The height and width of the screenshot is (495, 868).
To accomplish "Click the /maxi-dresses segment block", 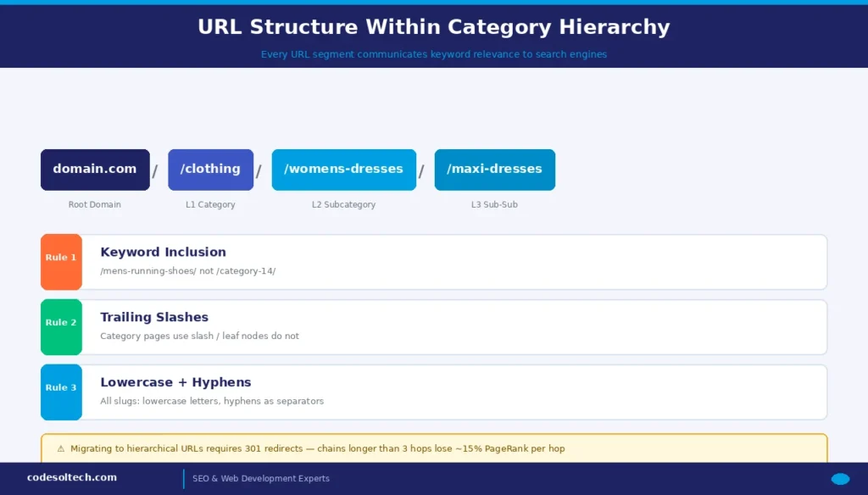I will click(494, 170).
